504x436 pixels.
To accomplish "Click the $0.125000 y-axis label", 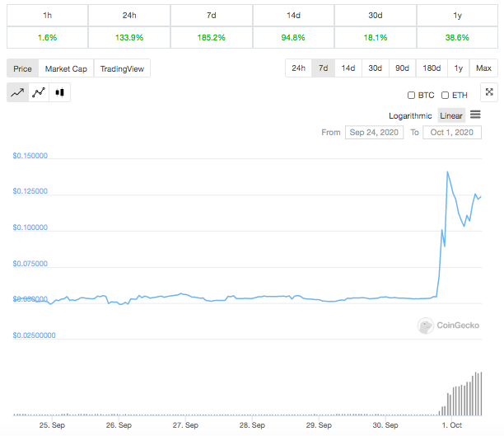I will click(x=30, y=191).
